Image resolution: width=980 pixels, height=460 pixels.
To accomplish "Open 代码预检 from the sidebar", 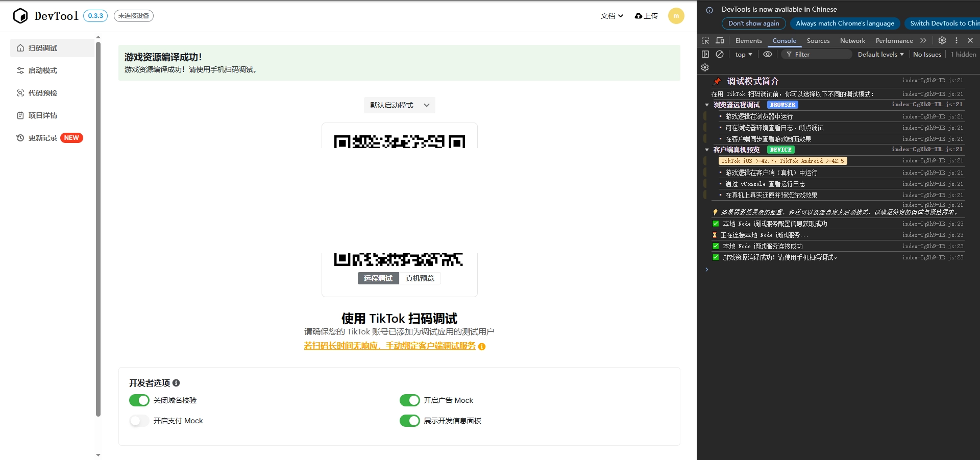I will [x=52, y=93].
